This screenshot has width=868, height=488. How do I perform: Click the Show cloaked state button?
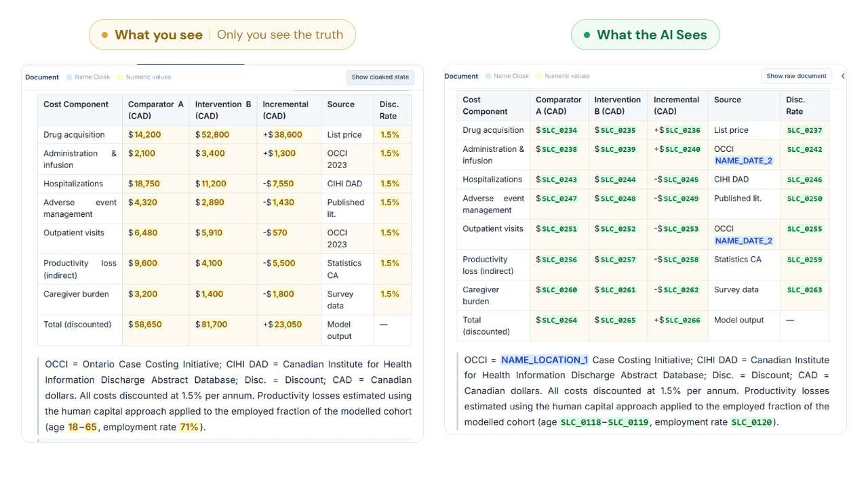(x=380, y=77)
